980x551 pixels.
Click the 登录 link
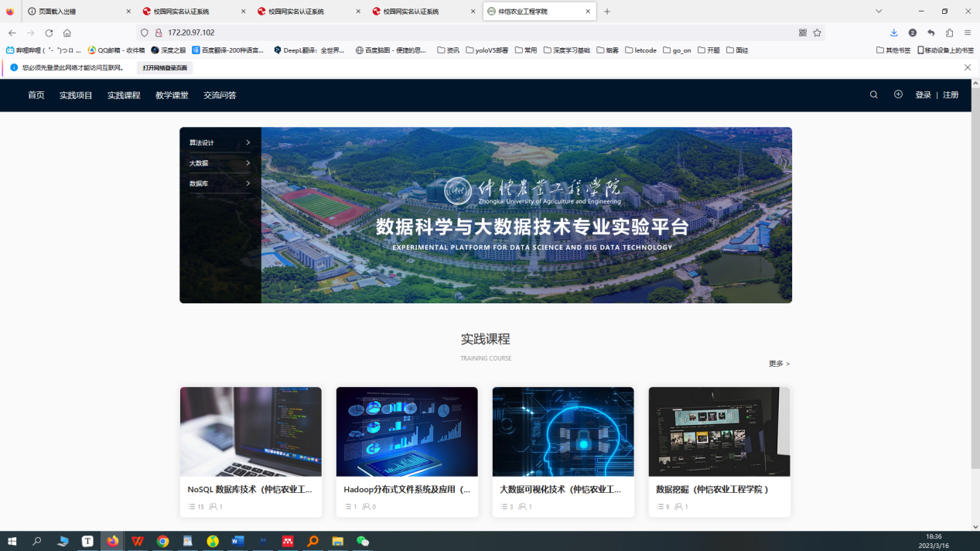(923, 95)
